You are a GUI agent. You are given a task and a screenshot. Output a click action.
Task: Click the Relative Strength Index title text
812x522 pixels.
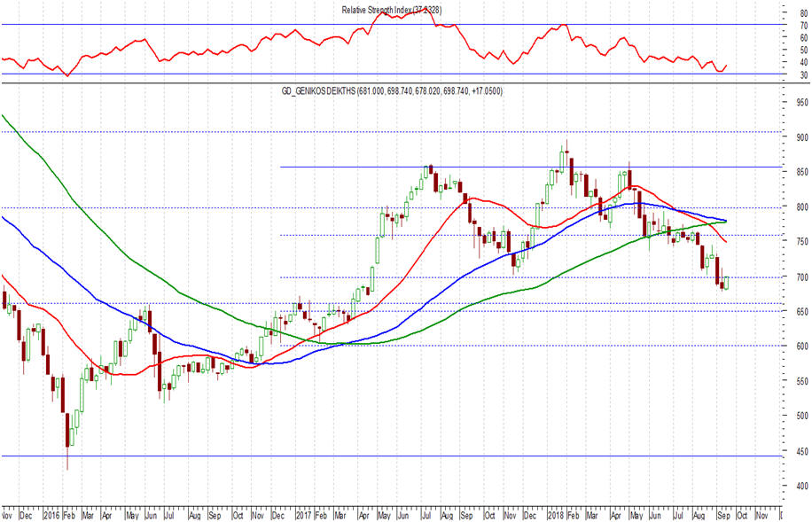pyautogui.click(x=392, y=10)
